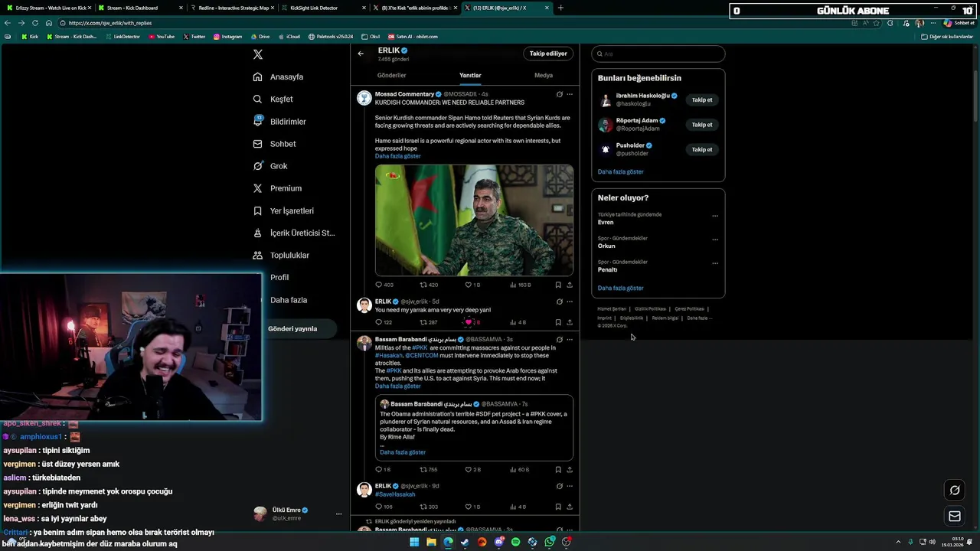This screenshot has width=980, height=551.
Task: Open YouTube bookmark in bookmarks bar
Action: pyautogui.click(x=162, y=36)
